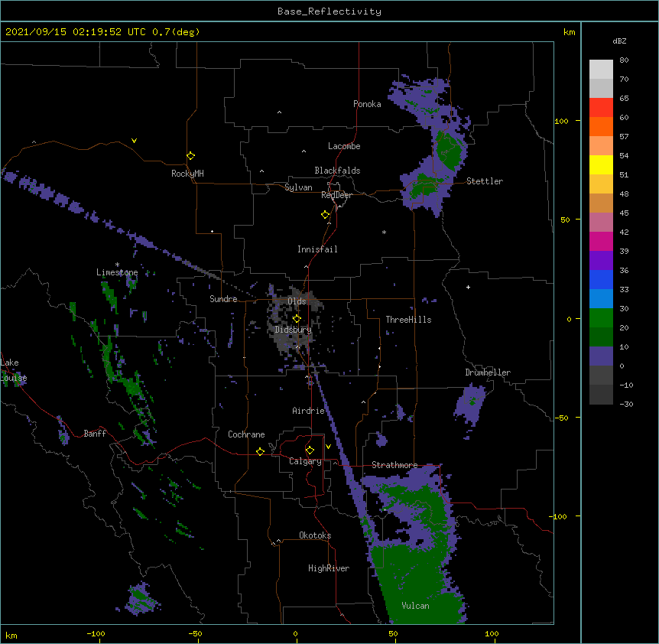Select the magenta 42 dBZ legend color
This screenshot has width=659, height=644.
[601, 241]
